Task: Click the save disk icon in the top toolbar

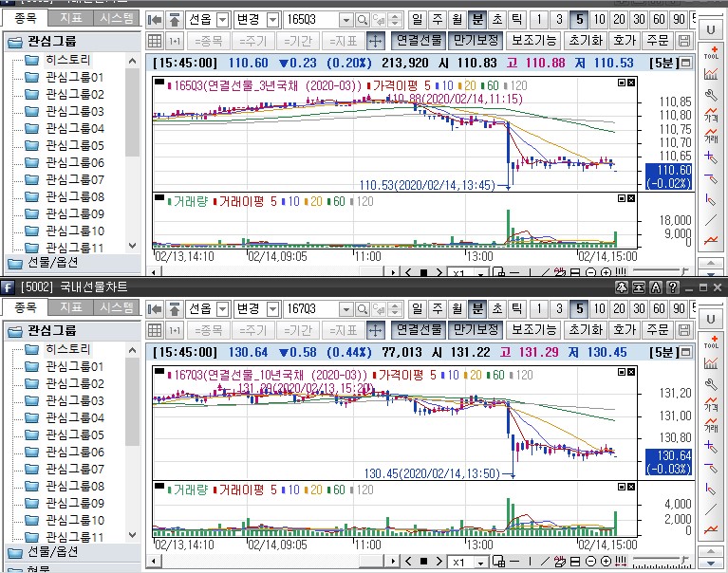Action: 684,41
